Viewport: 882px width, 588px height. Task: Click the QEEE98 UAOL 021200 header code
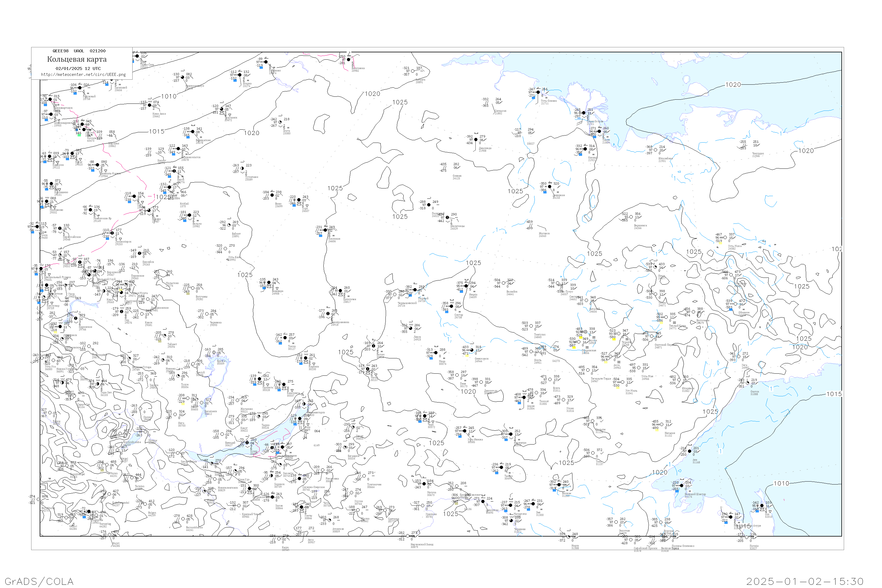coord(79,51)
